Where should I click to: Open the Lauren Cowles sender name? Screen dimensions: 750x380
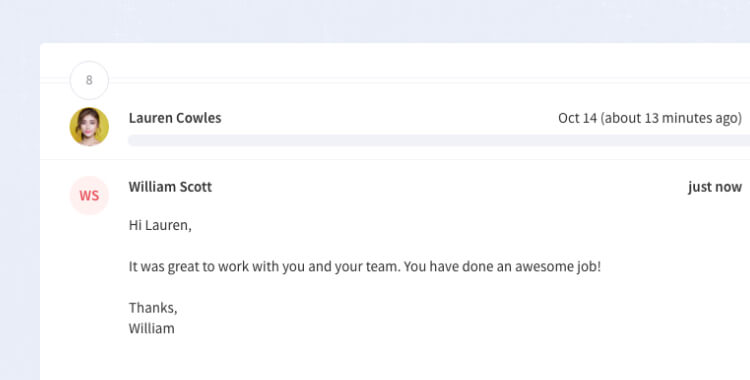point(175,118)
